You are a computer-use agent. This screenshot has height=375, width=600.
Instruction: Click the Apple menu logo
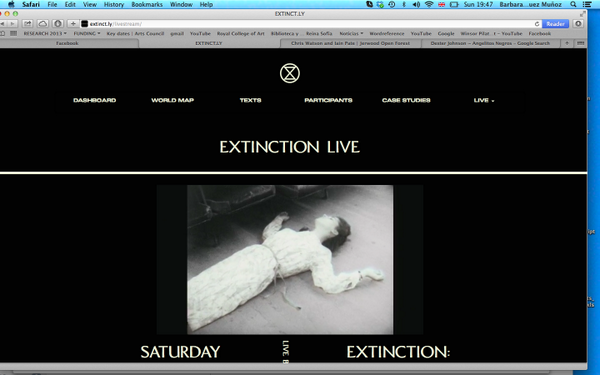coord(11,4)
